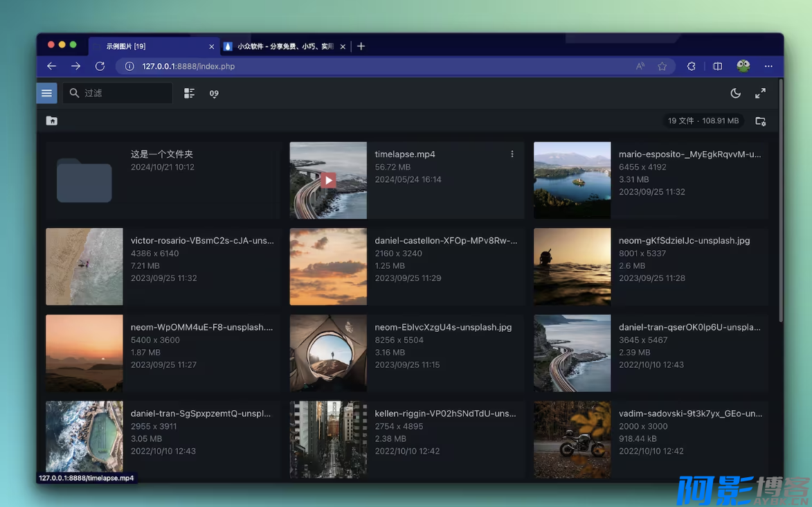Open the motorcycle photo thumbnail
This screenshot has height=507, width=812.
(x=572, y=439)
